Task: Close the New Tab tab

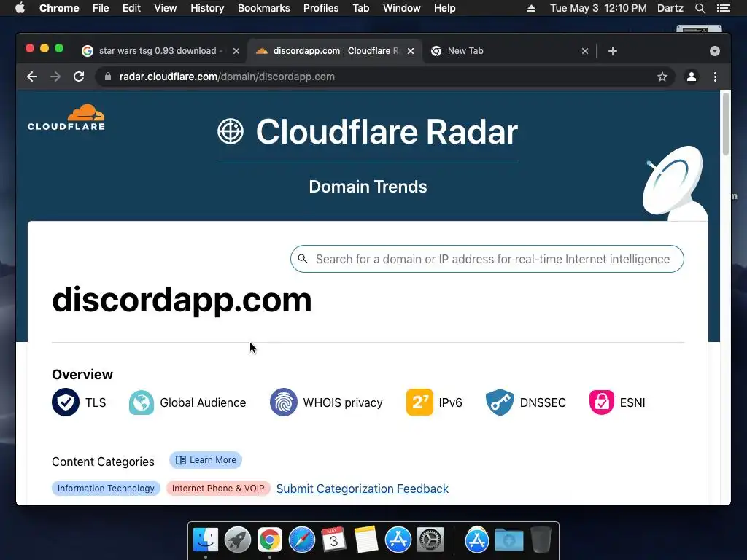Action: (x=585, y=51)
